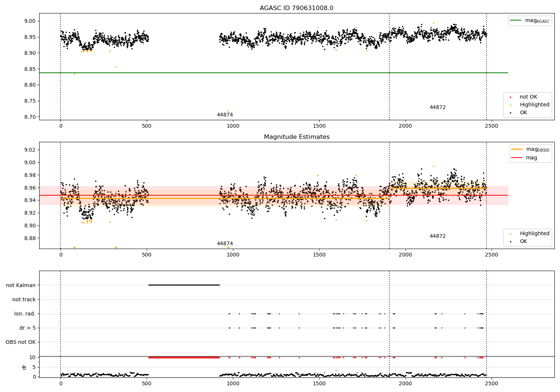This screenshot has width=560, height=392.
Task: Click the "OBS not OK" axis label
Action: pos(21,342)
